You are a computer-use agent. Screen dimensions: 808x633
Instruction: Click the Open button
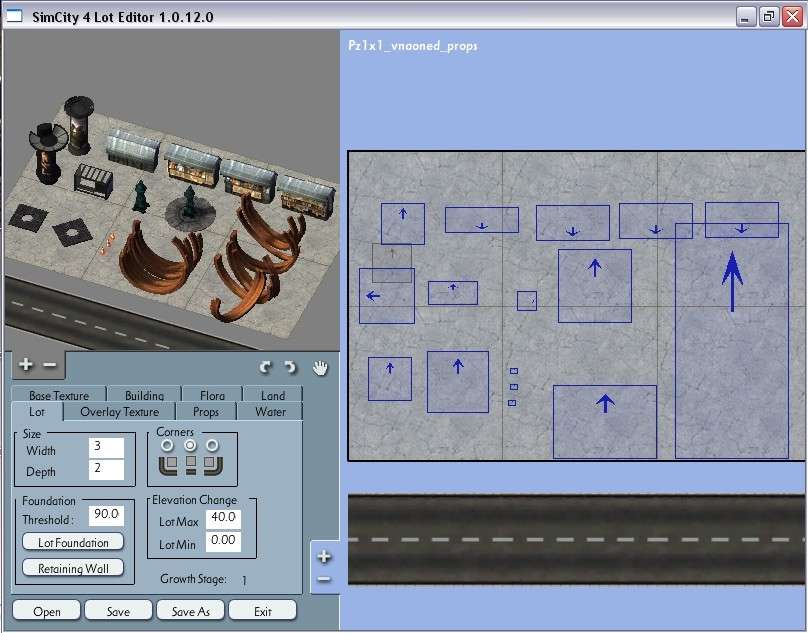coord(46,611)
